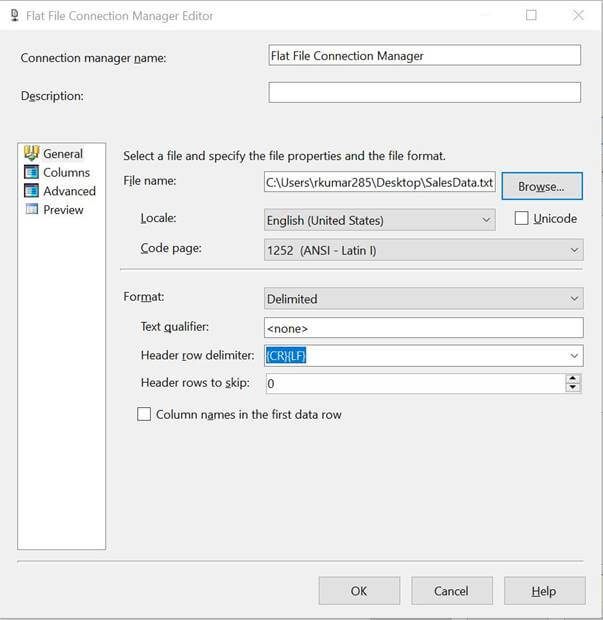The image size is (603, 620).
Task: Click the Cancel button
Action: (452, 591)
